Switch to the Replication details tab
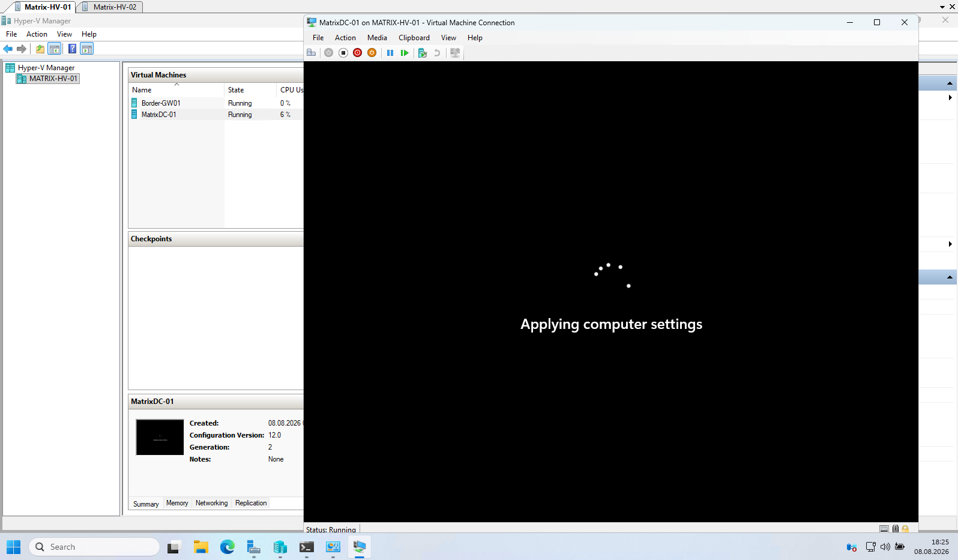 click(x=251, y=503)
